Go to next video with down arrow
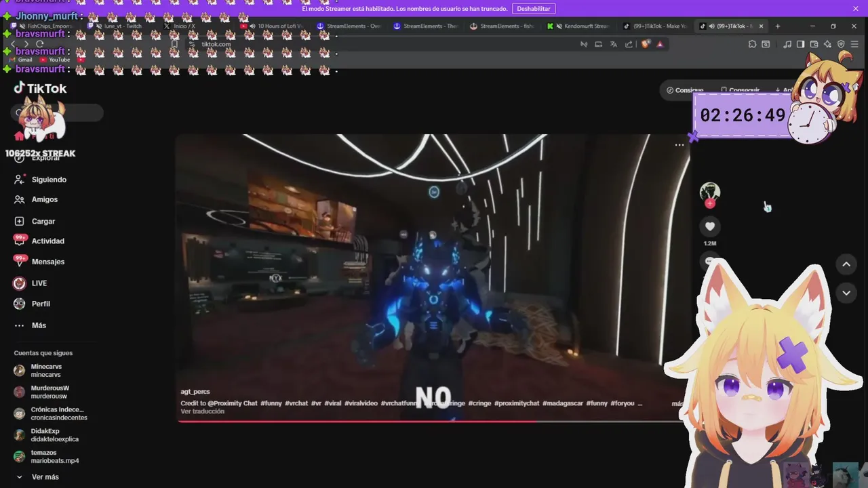The height and width of the screenshot is (488, 868). 846,293
